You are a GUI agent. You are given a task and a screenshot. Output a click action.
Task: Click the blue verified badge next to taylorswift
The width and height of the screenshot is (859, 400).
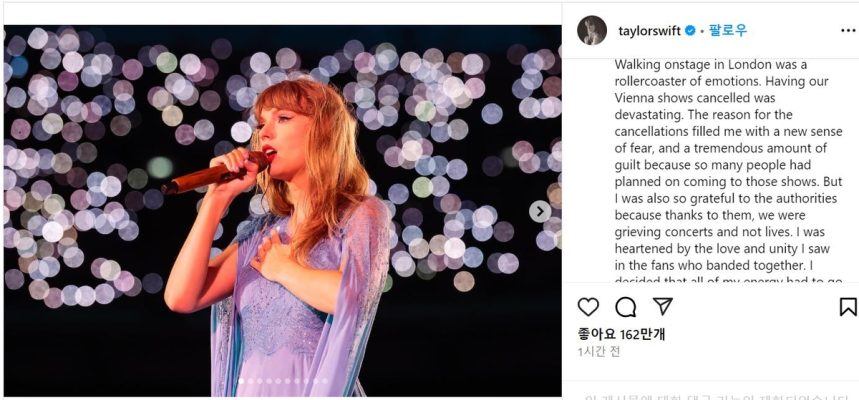point(689,31)
